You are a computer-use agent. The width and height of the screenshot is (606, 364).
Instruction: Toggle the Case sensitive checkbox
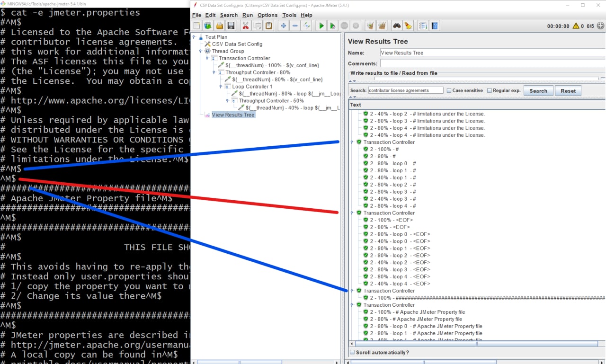point(449,90)
